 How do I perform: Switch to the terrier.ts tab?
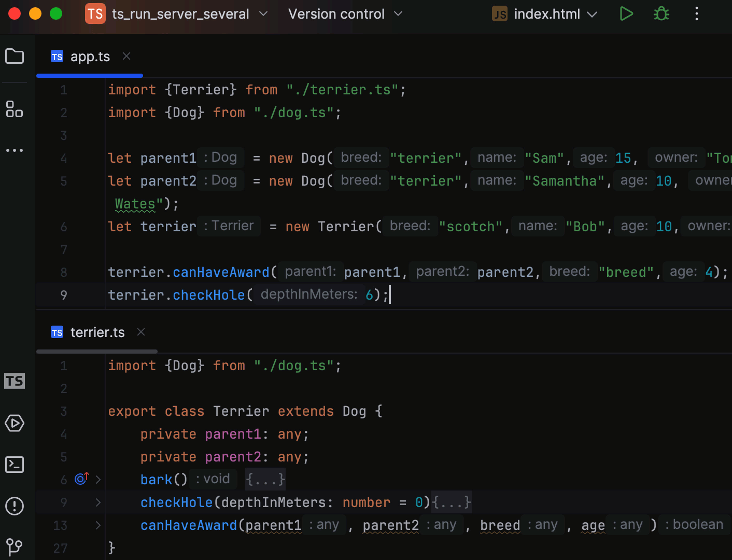click(x=97, y=332)
